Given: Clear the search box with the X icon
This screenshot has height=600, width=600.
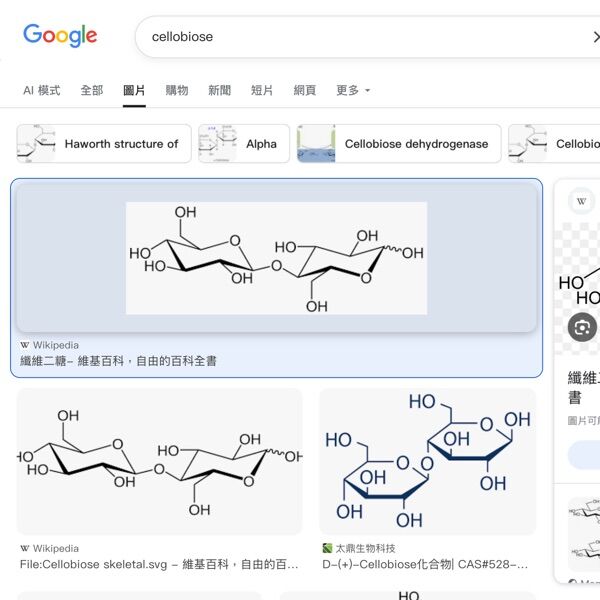Looking at the screenshot, I should point(596,37).
